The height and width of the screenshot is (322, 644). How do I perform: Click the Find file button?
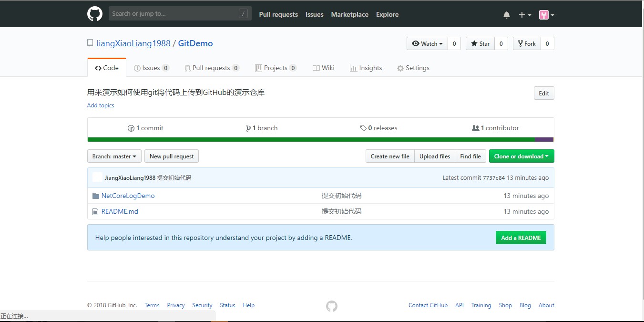pos(470,156)
